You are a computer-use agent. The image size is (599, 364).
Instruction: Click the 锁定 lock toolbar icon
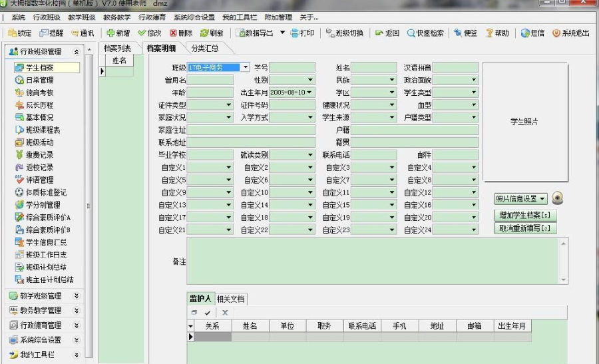click(x=12, y=33)
